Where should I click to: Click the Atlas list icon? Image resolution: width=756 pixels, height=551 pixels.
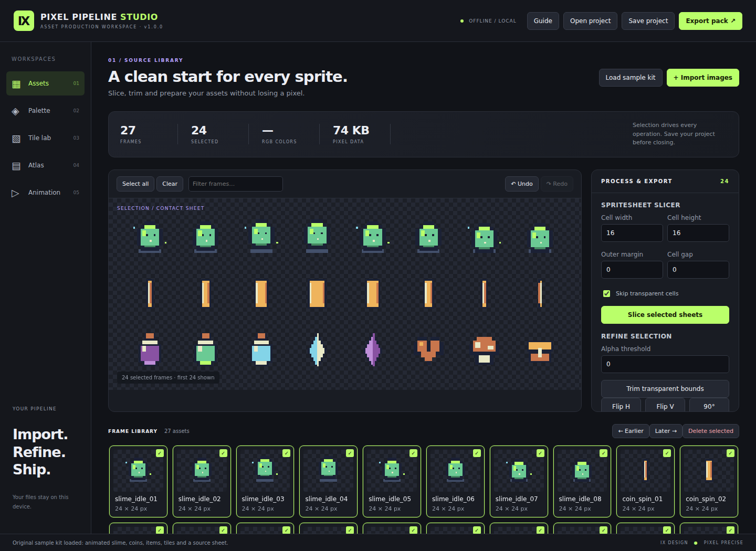click(x=16, y=166)
